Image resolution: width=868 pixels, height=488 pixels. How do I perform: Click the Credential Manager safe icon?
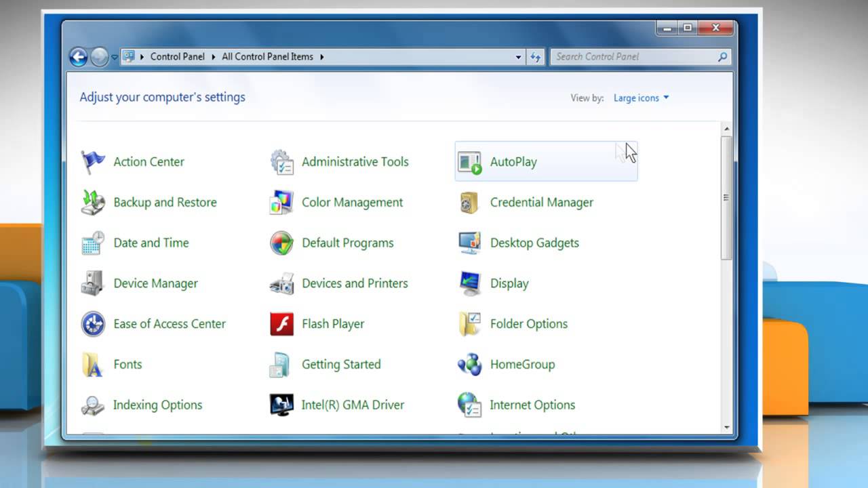(469, 203)
